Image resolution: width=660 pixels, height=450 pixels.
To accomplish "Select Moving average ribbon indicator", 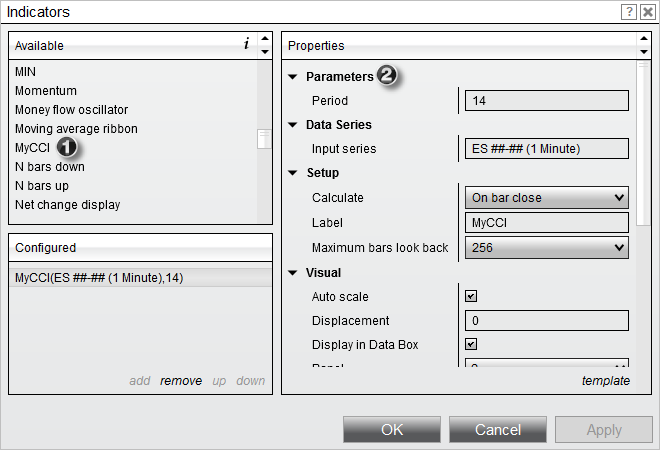I will (76, 129).
